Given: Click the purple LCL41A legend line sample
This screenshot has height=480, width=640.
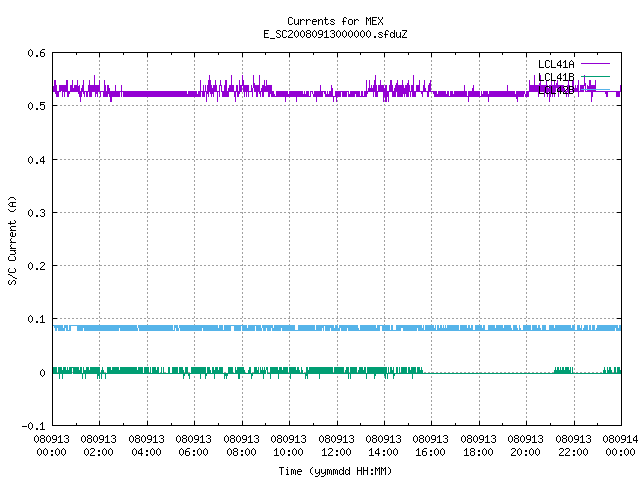Looking at the screenshot, I should pyautogui.click(x=595, y=64).
